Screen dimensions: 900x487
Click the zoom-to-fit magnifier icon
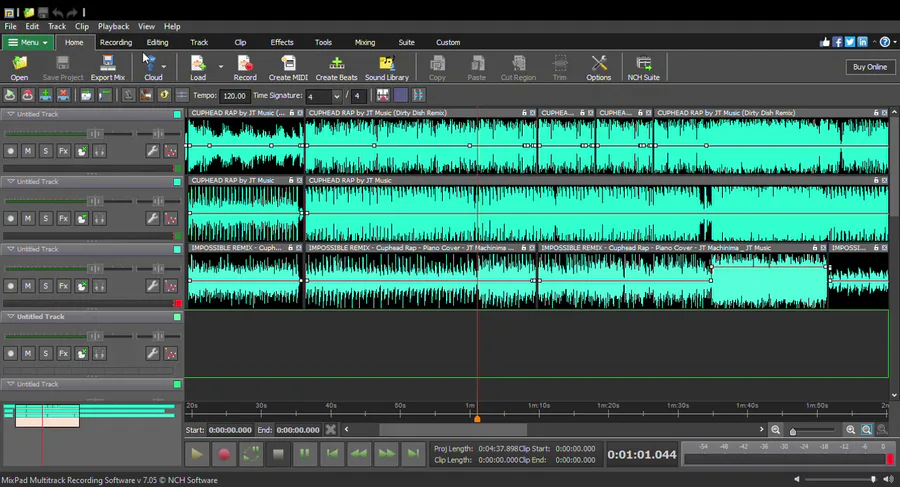pos(866,430)
